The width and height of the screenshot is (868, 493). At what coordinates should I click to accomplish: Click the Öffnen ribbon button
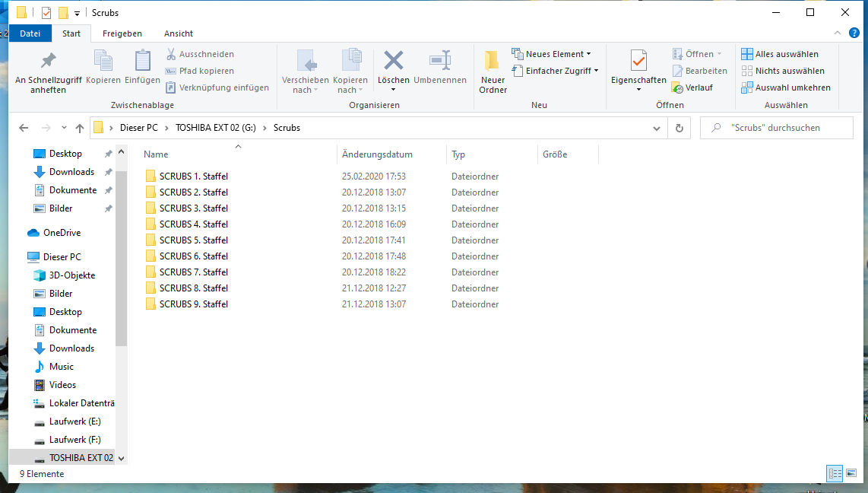point(697,54)
